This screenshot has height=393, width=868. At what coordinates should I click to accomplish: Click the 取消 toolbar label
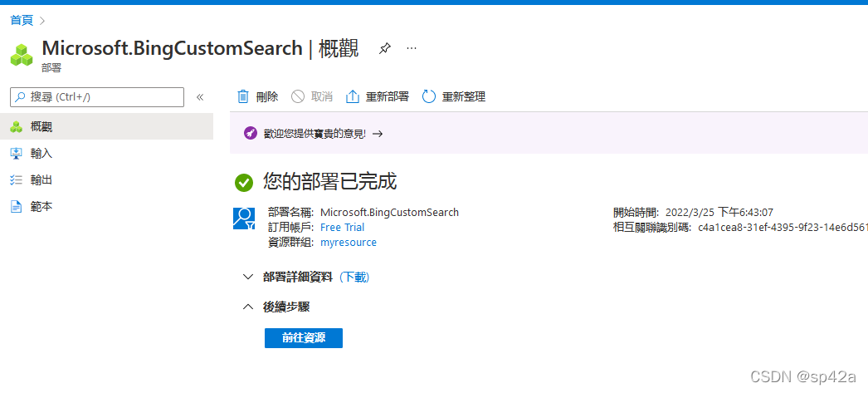322,96
